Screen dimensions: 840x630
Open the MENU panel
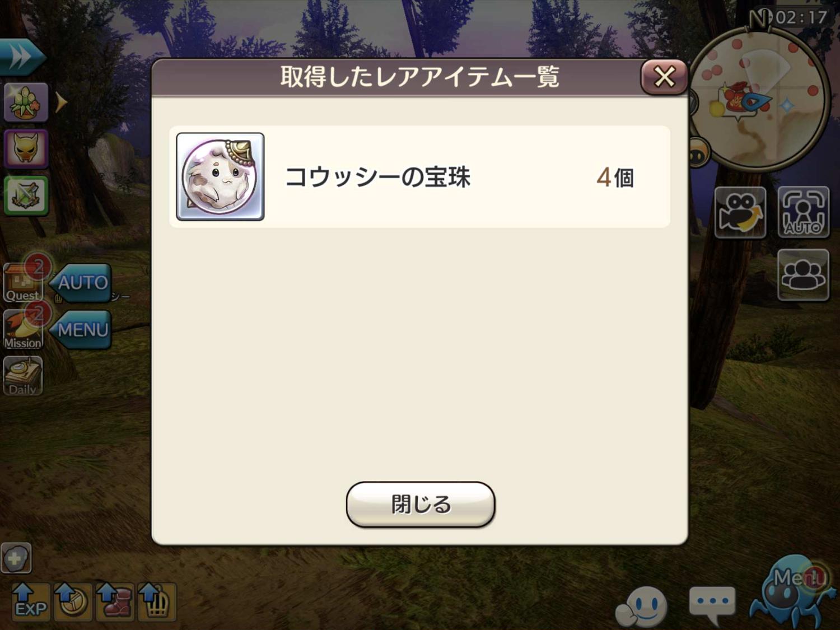(81, 330)
